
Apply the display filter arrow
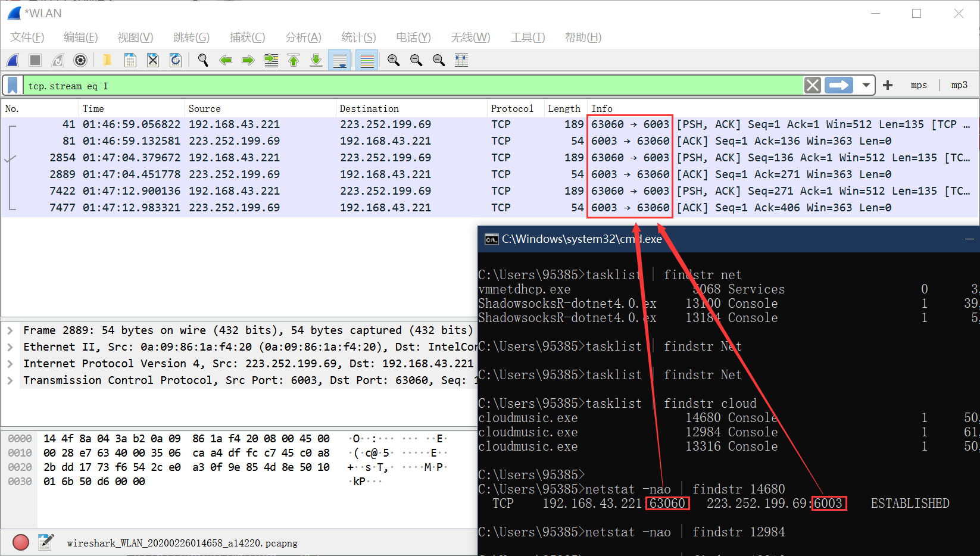(839, 86)
